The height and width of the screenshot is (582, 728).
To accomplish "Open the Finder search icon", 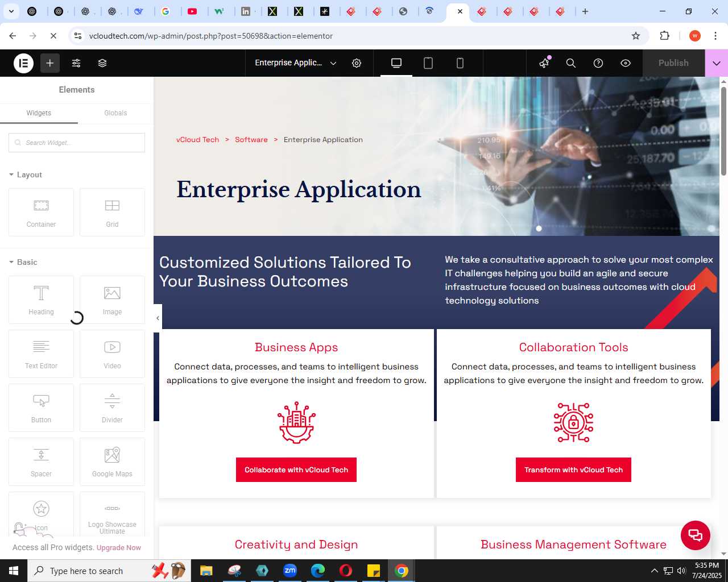I will [x=571, y=63].
